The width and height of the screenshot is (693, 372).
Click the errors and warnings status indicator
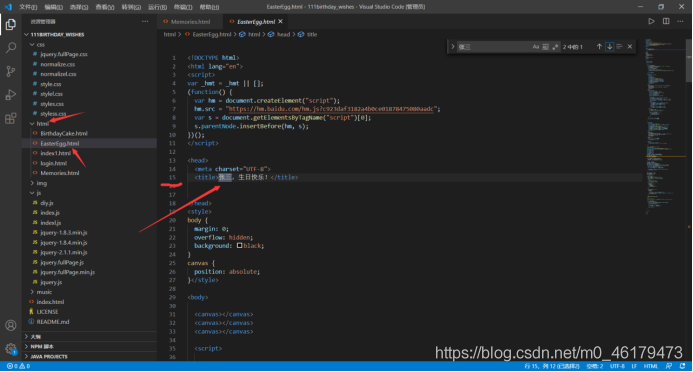18,366
